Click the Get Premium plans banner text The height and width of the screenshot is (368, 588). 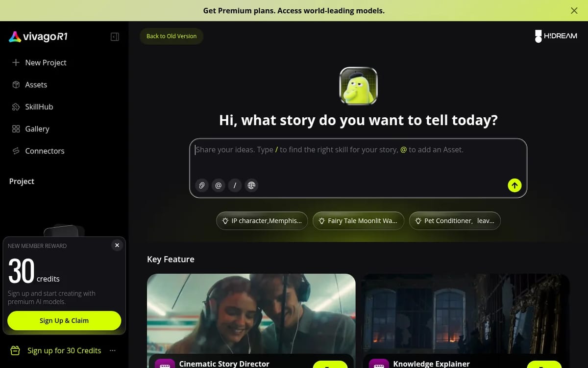[294, 10]
